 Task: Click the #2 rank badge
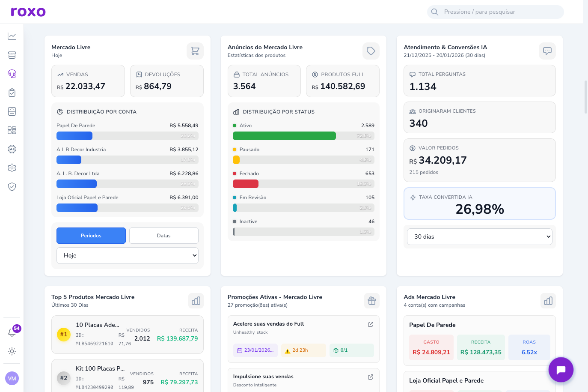point(64,378)
